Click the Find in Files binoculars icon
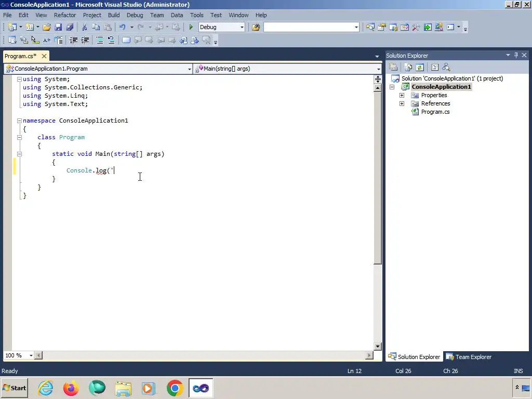This screenshot has width=532, height=399. click(256, 27)
